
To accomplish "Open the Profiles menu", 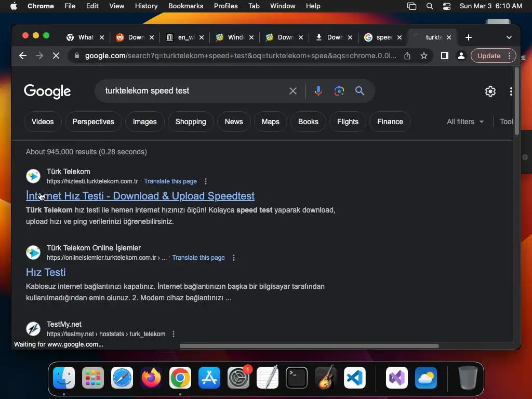I will pos(225,6).
